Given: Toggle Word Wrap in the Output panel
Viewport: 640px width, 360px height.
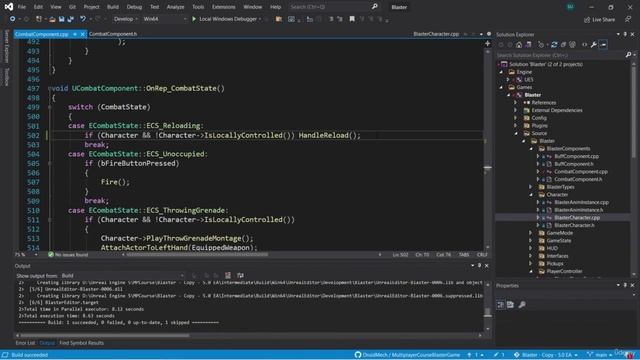Looking at the screenshot, I should 240,276.
